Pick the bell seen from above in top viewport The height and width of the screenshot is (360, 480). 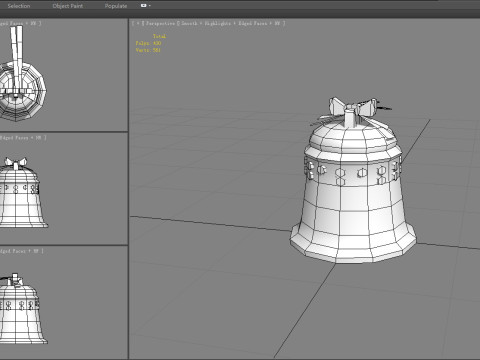coord(22,91)
